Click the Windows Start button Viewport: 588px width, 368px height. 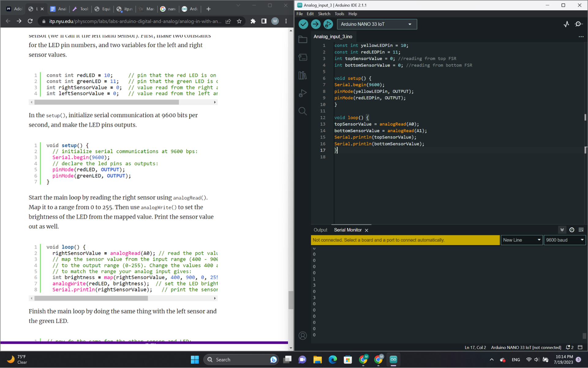[x=195, y=360]
